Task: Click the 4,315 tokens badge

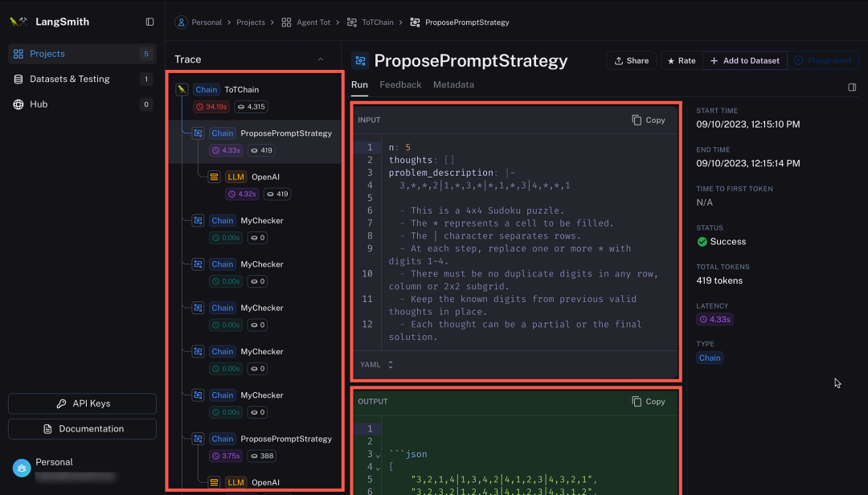Action: coord(251,107)
